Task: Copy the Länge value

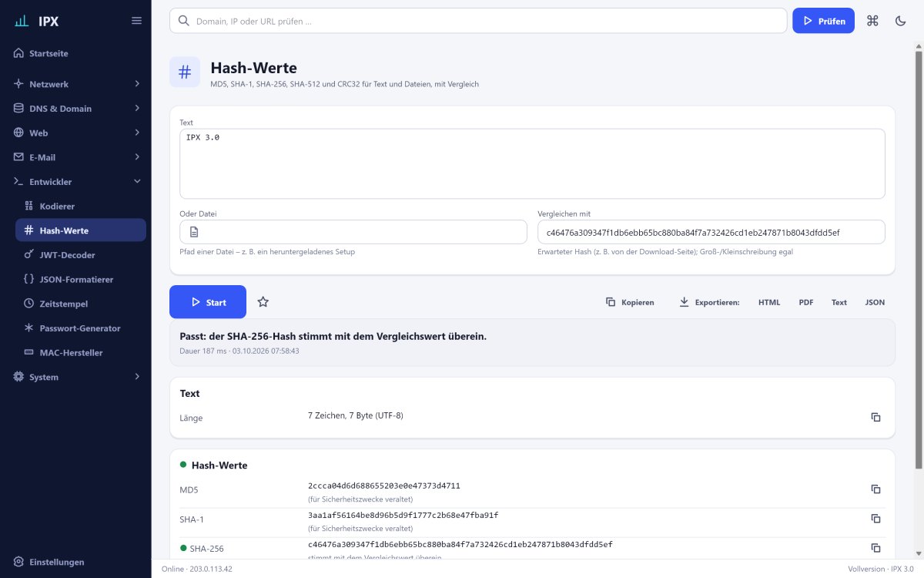Action: tap(875, 417)
